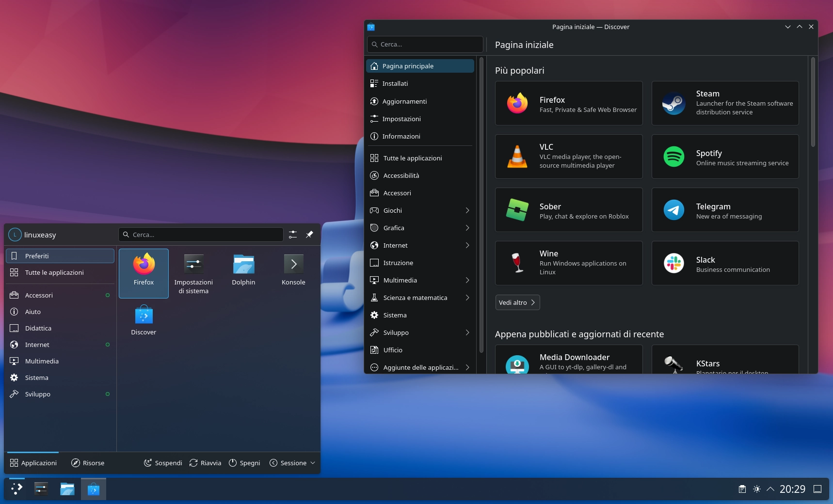Open the Firefox card in Discover

click(x=569, y=103)
